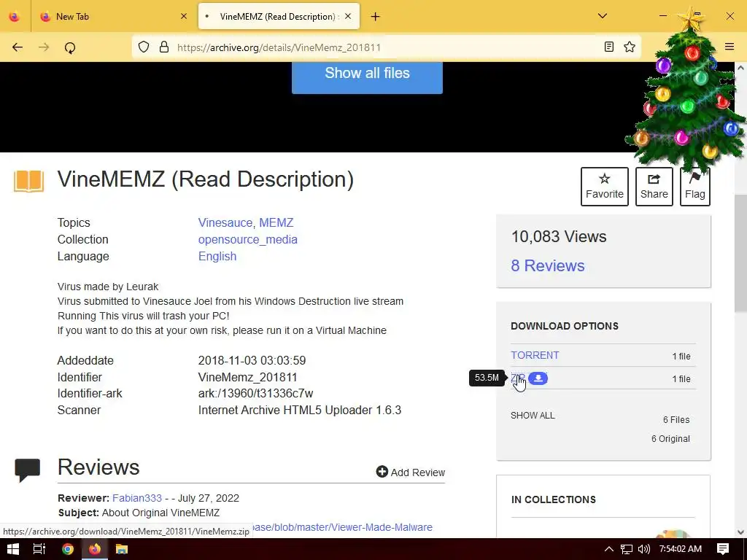Click the Addeddate 2018-11-03 03:03:59 value
Viewport: 747px width, 560px height.
[x=252, y=360]
